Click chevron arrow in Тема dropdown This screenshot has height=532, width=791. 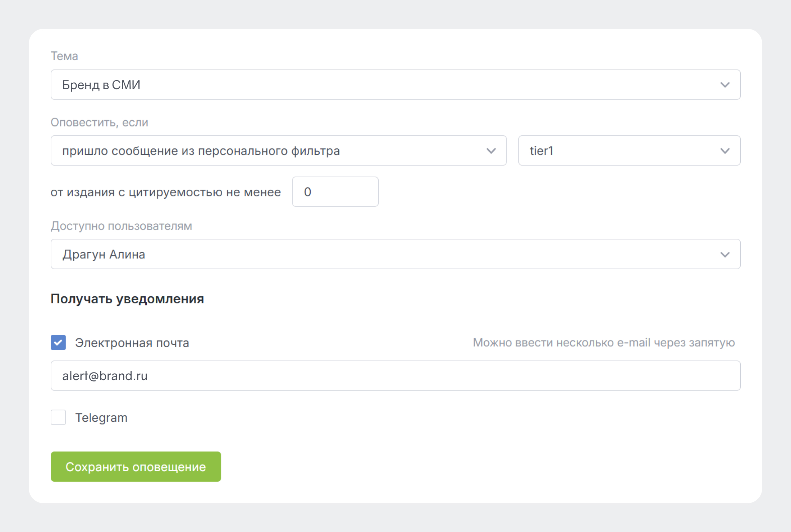point(725,85)
